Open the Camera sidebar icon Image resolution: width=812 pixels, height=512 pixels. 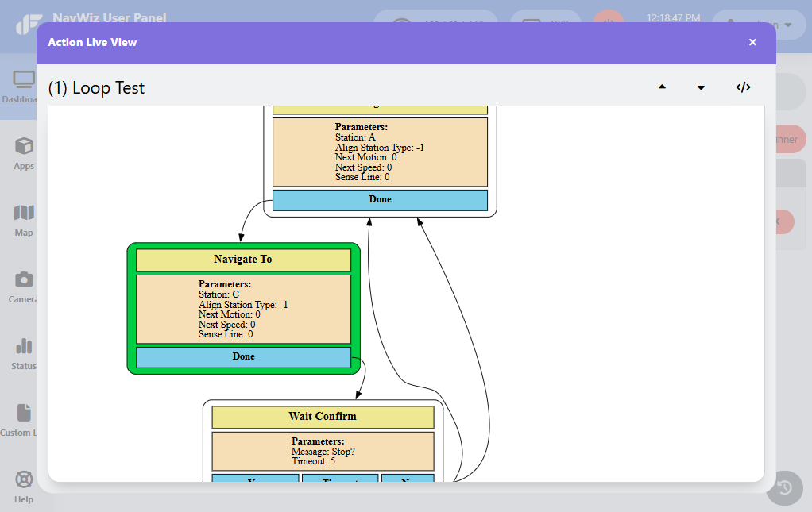(24, 279)
